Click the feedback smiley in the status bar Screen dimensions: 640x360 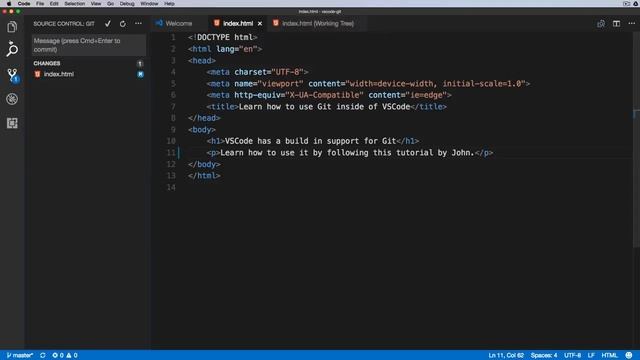(629, 356)
